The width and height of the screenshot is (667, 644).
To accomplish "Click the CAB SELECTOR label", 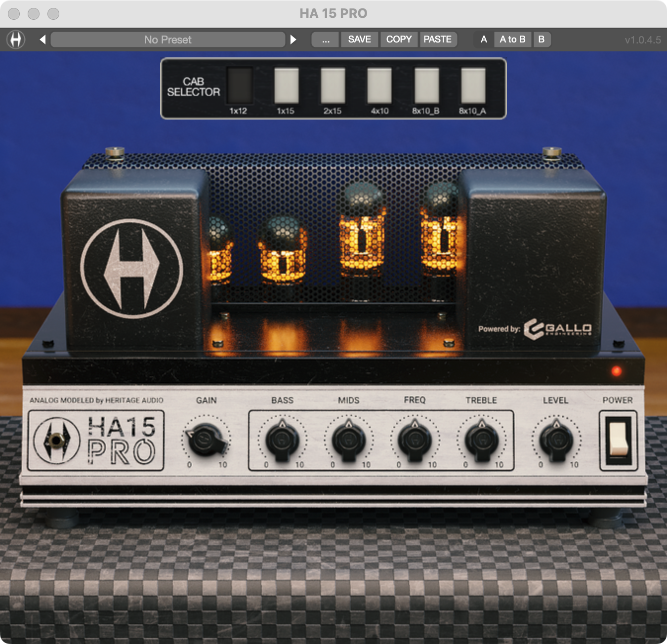I will click(x=194, y=86).
